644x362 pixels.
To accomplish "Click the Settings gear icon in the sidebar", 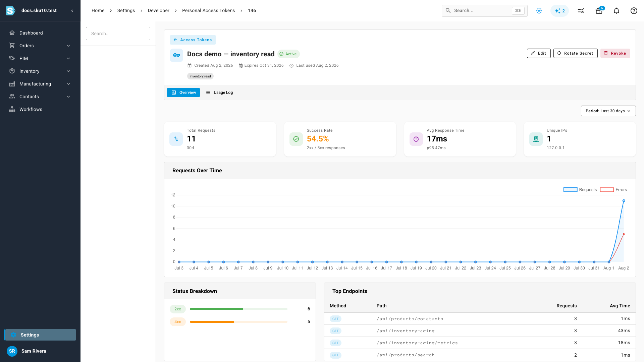I will (x=13, y=335).
